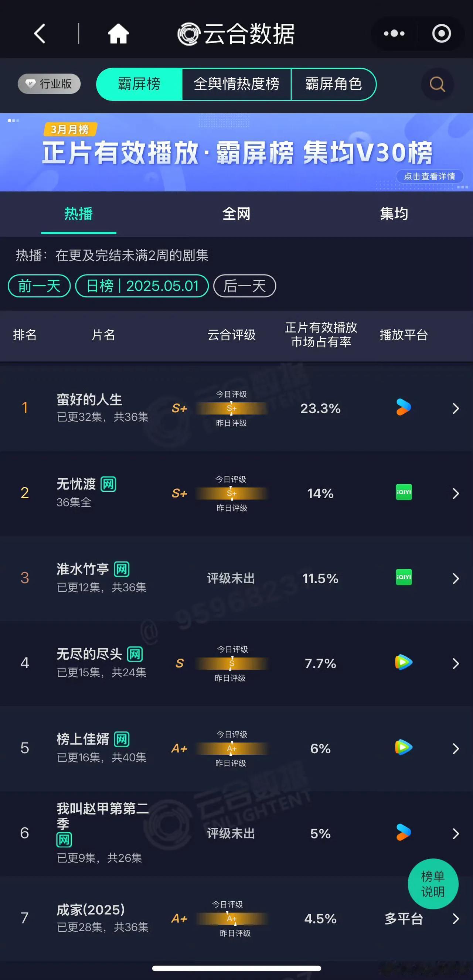473x980 pixels.
Task: Open date picker 日榜 2025.05.01
Action: 142,286
